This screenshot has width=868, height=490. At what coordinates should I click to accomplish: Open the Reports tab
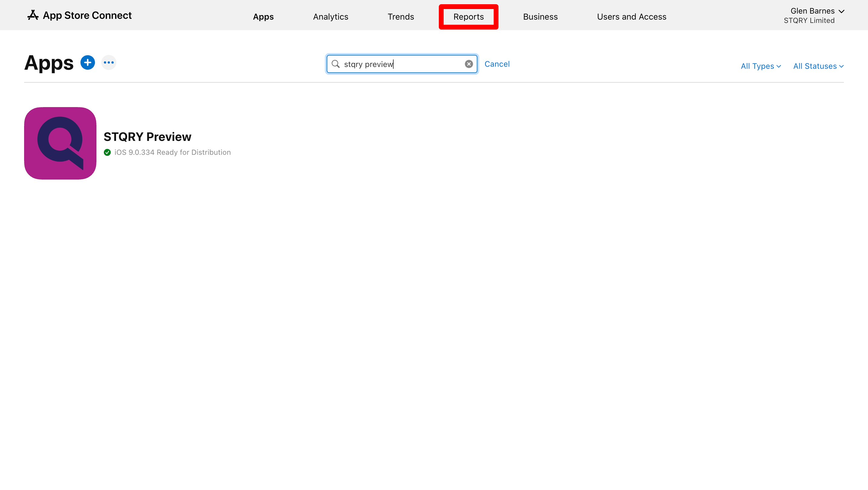[468, 17]
